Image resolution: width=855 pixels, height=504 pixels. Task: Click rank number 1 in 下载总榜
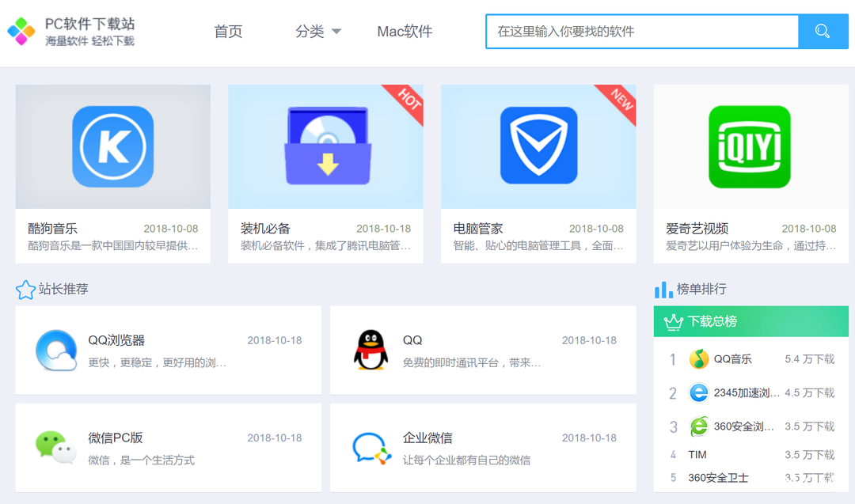673,360
